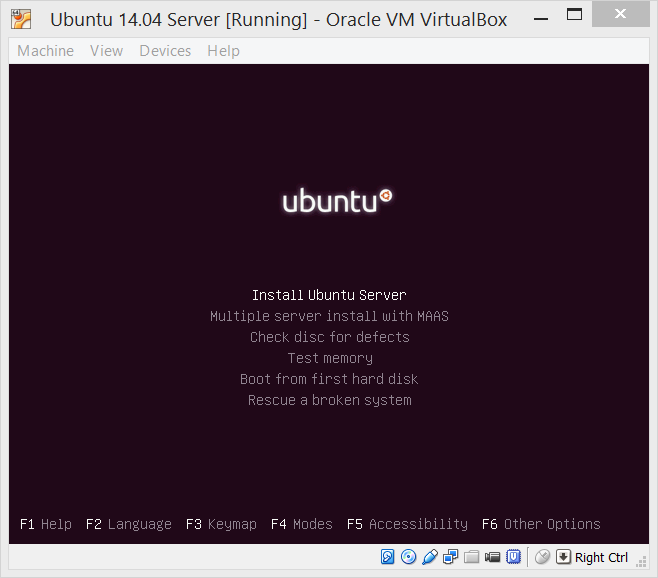Click the VirtualBox icon in title bar

(21, 19)
